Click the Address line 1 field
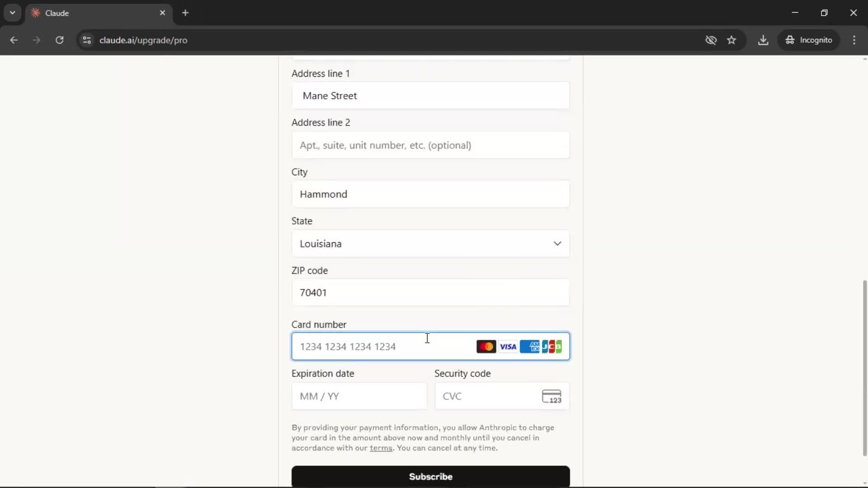This screenshot has height=488, width=868. [x=430, y=95]
